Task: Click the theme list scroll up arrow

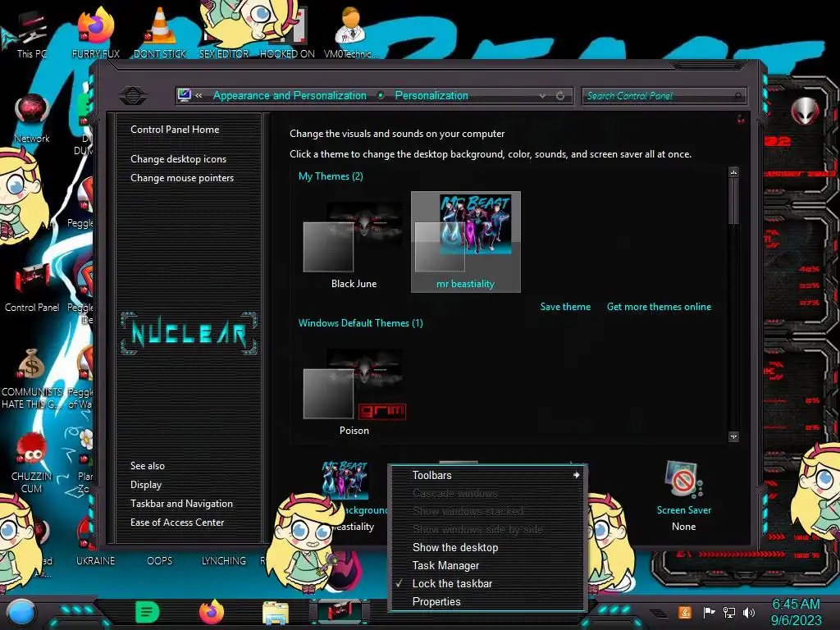Action: pyautogui.click(x=733, y=172)
